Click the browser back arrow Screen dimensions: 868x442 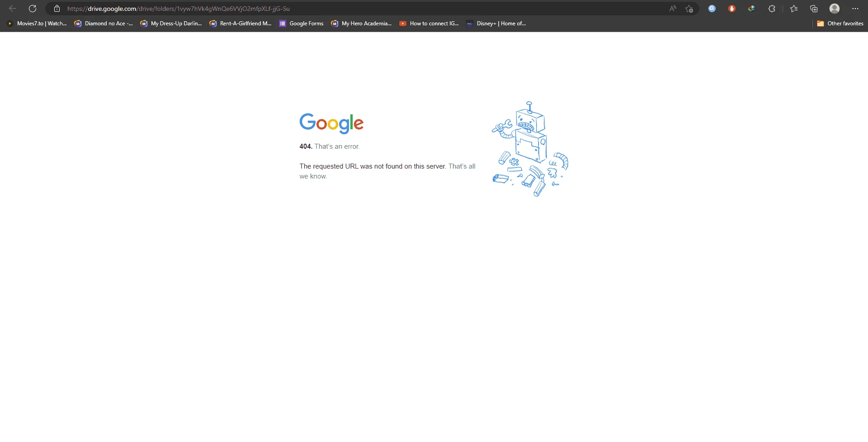tap(13, 9)
